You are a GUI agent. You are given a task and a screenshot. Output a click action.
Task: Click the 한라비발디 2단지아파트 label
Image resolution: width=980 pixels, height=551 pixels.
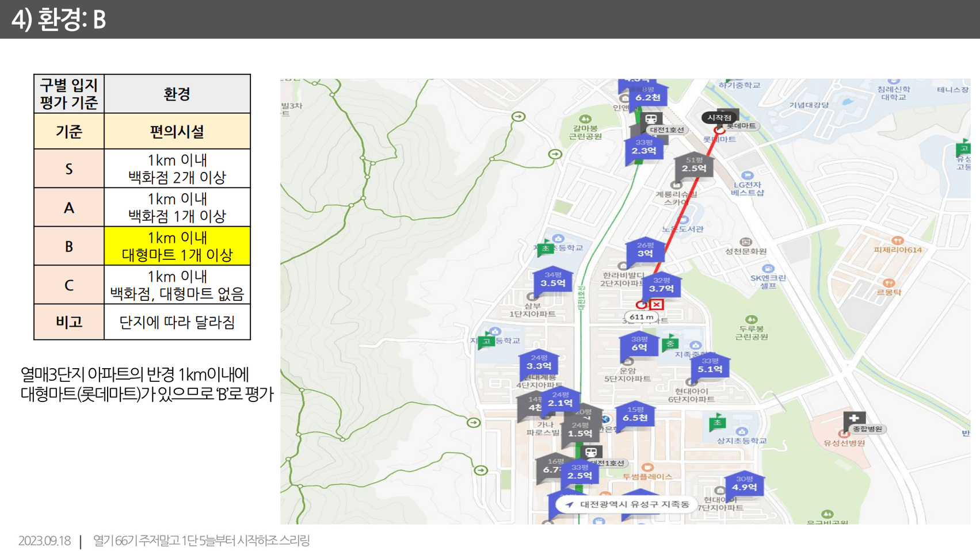tap(623, 279)
